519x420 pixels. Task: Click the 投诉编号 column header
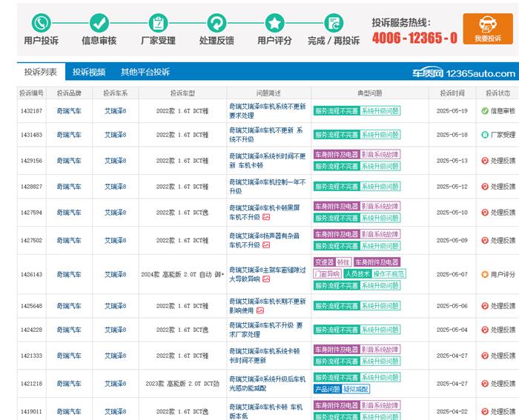(x=31, y=93)
